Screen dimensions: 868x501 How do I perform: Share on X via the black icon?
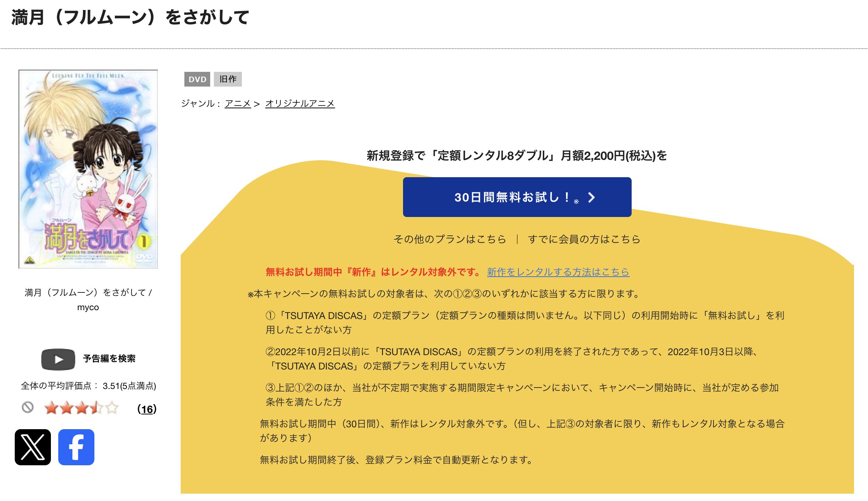tap(33, 447)
